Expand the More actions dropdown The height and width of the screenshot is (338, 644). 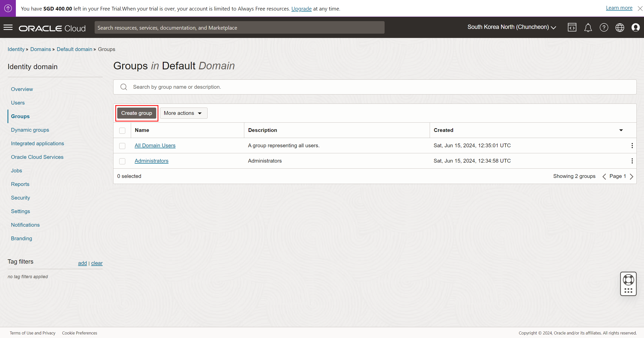point(183,113)
